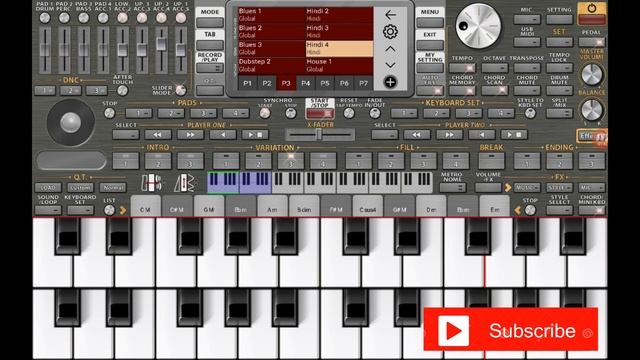Open the gear settings icon in display
This screenshot has width=640, height=360.
(x=390, y=32)
